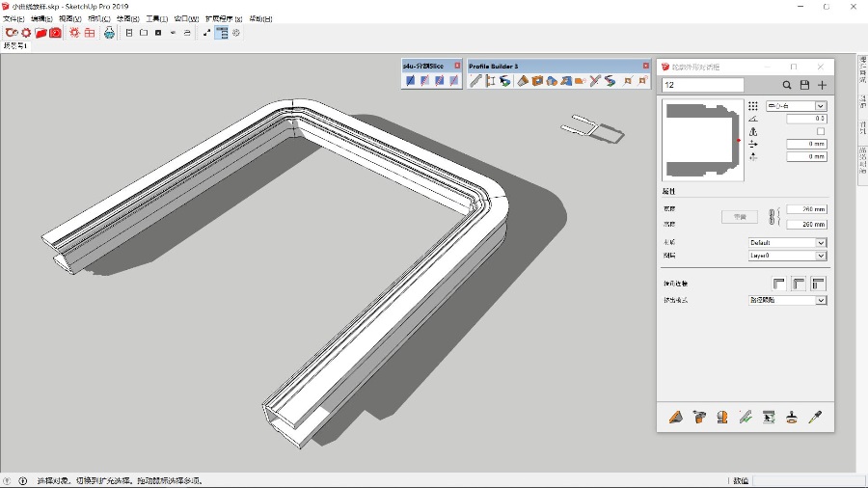Close the Profile Builder 3 toolbar
This screenshot has height=488, width=868.
[x=645, y=66]
